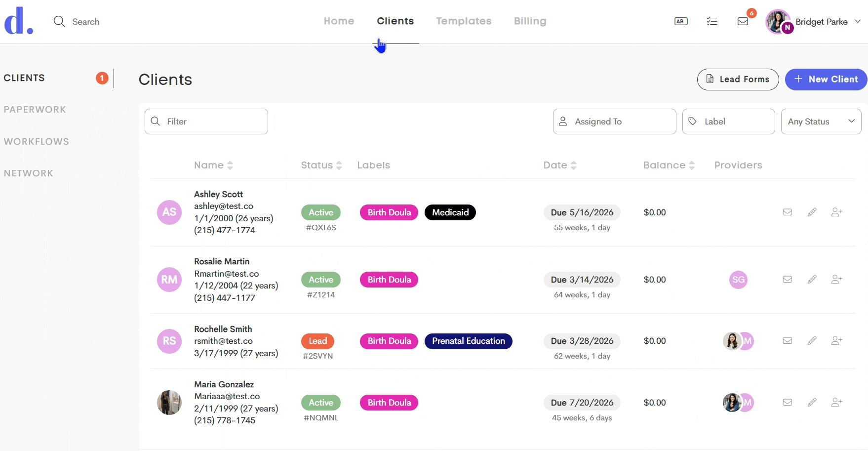Screen dimensions: 868x451
Task: Add provider to Ashley Scott's row
Action: pos(836,212)
